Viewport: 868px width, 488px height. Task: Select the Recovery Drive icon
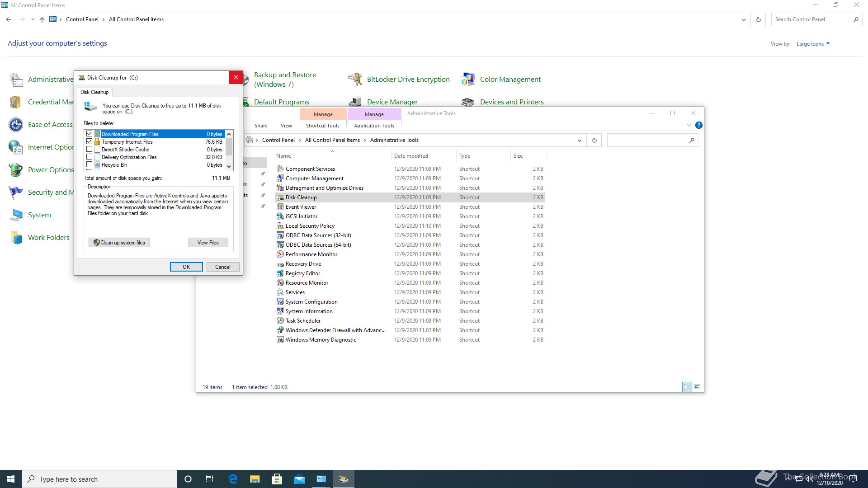280,263
